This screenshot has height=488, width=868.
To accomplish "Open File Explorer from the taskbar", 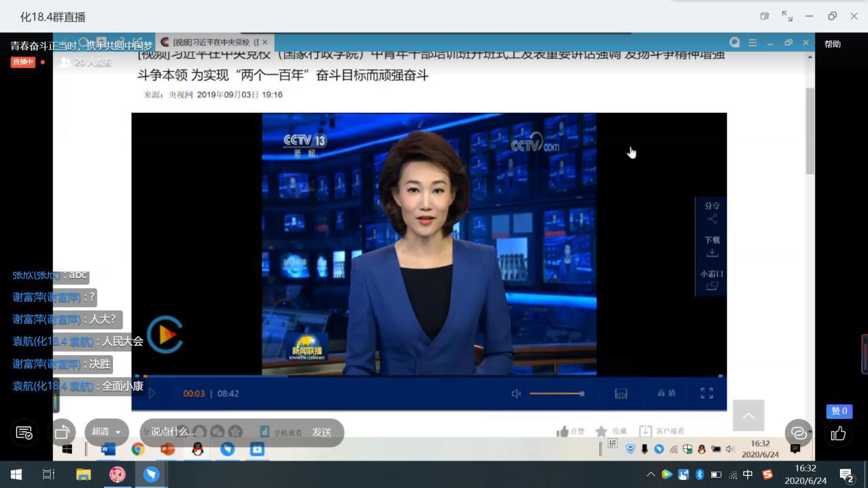I will point(84,474).
